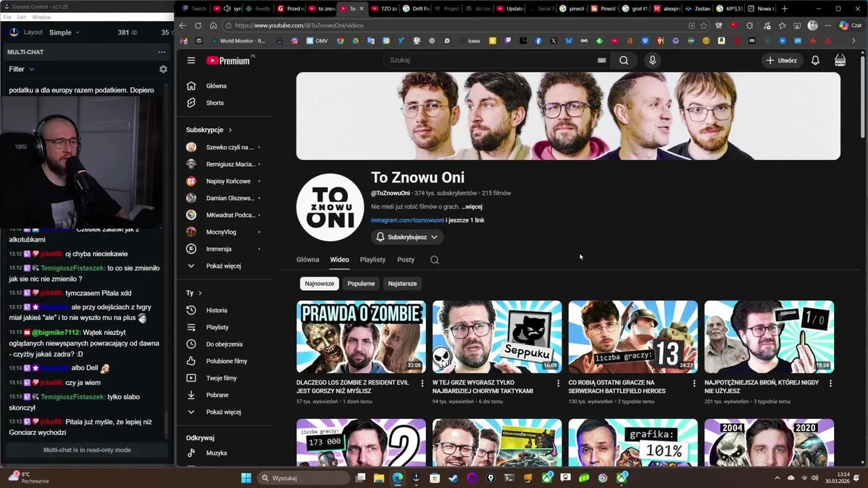Expand the Ty section heading

(x=195, y=293)
